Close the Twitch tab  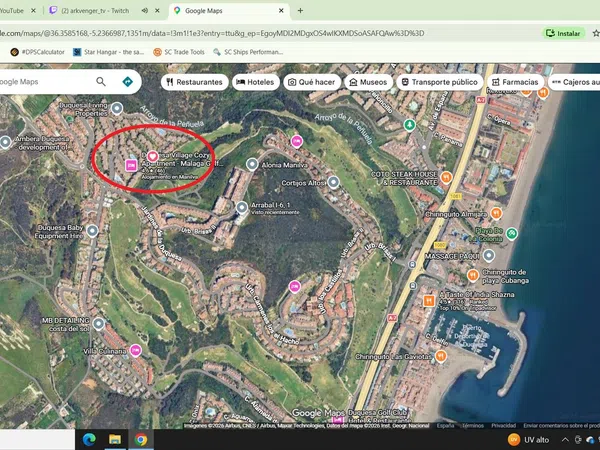pyautogui.click(x=157, y=11)
